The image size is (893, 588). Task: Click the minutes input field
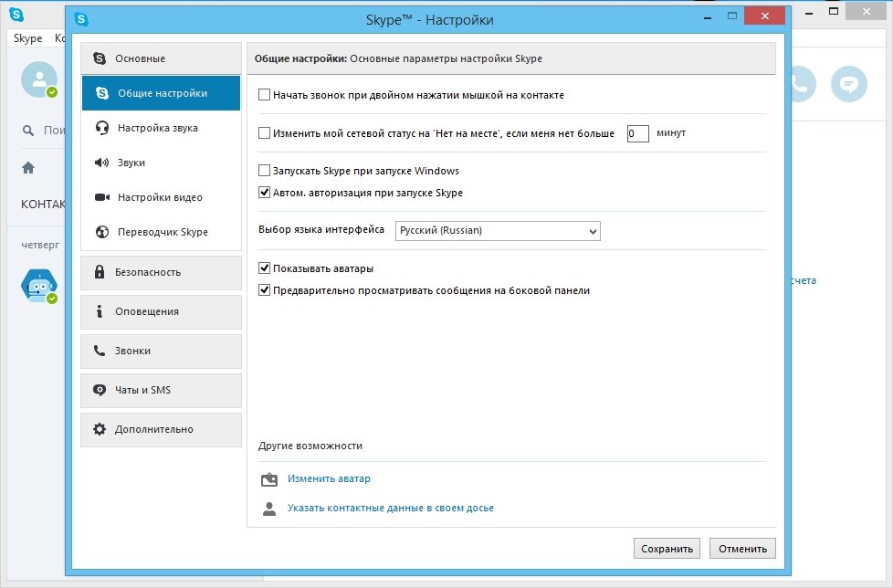pos(638,133)
